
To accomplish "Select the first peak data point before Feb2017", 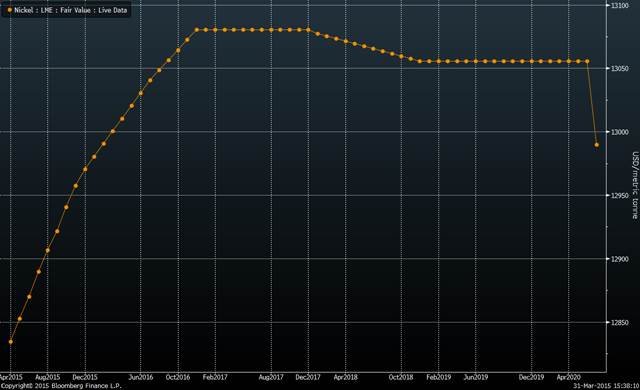I will coord(197,30).
